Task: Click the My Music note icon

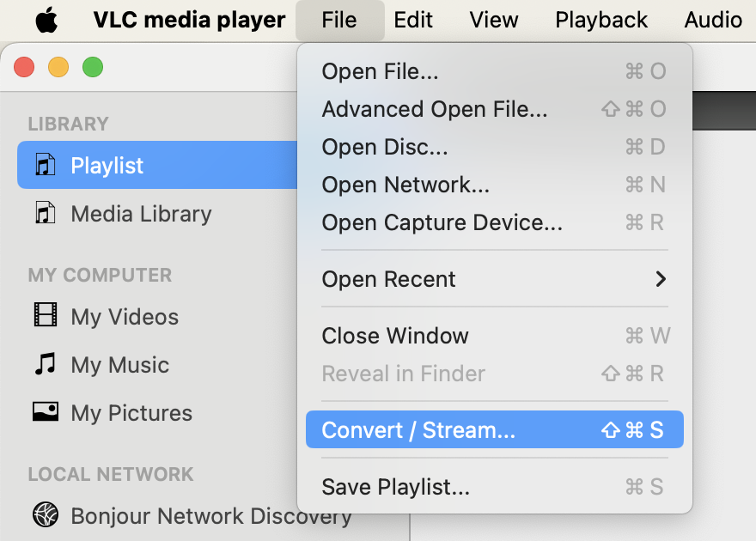Action: [46, 365]
